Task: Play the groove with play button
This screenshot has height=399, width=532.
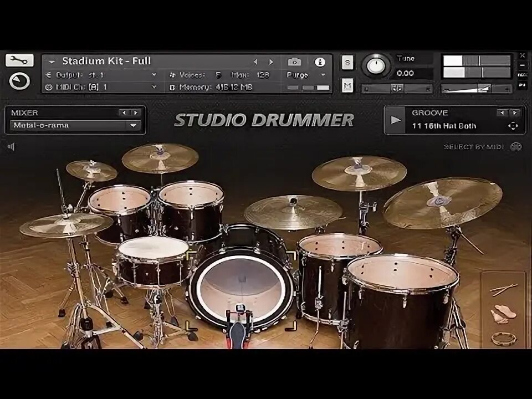Action: [395, 120]
